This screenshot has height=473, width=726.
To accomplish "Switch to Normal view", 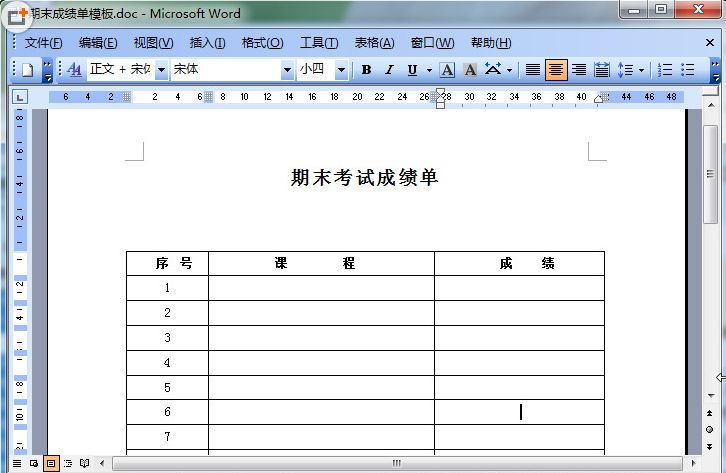I will [x=17, y=463].
